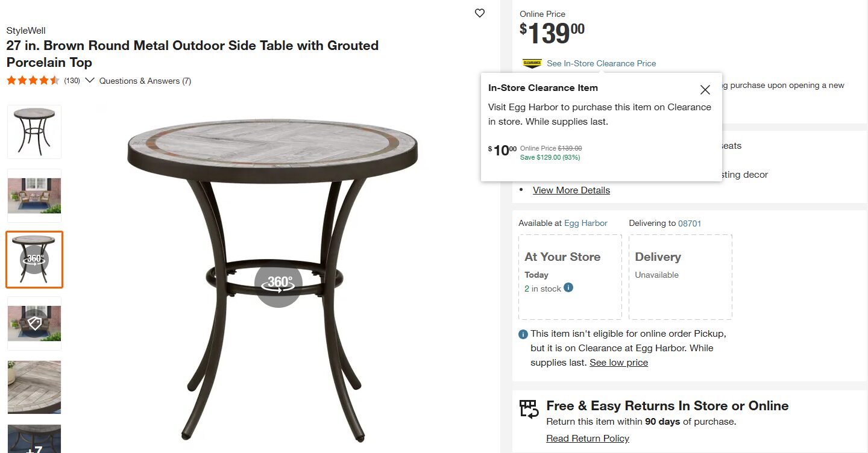The width and height of the screenshot is (868, 453).
Task: Select the Delivery fulfillment option
Action: [680, 276]
